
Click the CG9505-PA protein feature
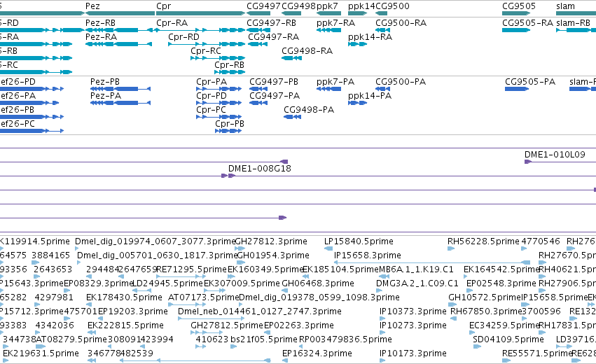(x=517, y=89)
